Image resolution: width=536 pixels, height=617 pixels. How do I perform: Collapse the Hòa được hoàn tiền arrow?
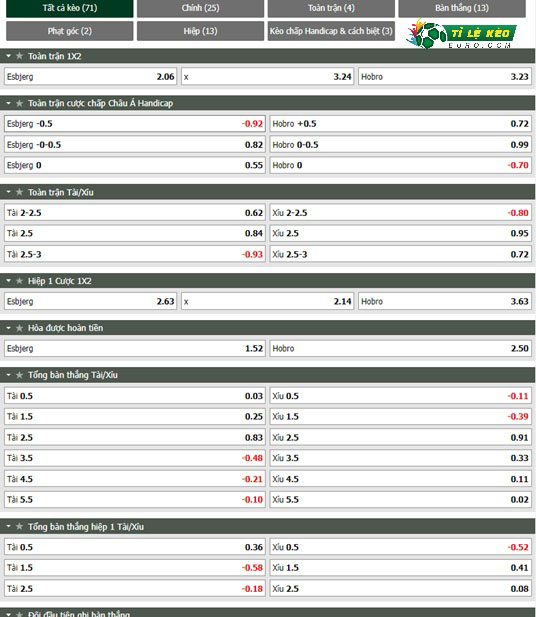pos(9,328)
